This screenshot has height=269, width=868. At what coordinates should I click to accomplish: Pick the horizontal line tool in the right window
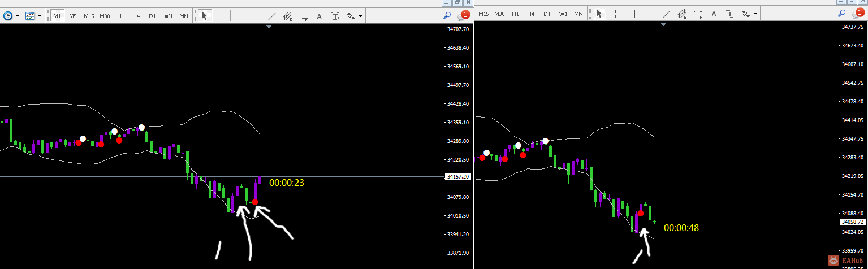coord(651,13)
